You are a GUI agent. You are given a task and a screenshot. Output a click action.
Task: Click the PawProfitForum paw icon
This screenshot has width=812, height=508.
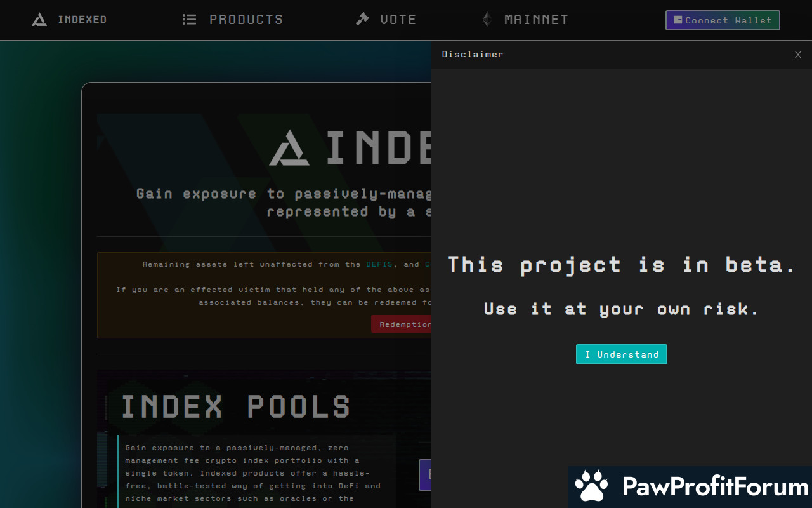point(591,486)
